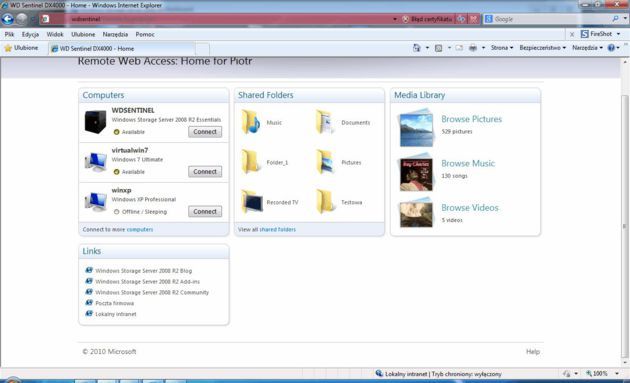630x383 pixels.
Task: Open the Ulubione menu in menu bar
Action: [x=83, y=35]
